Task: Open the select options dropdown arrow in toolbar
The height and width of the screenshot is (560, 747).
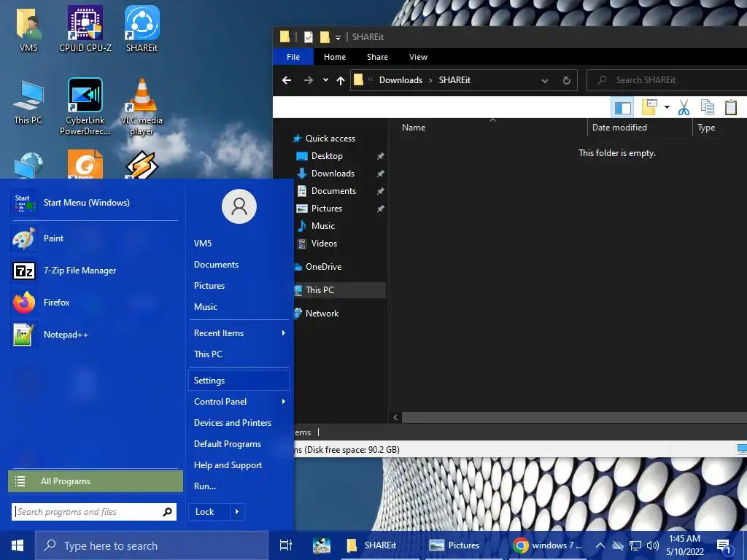Action: (667, 107)
